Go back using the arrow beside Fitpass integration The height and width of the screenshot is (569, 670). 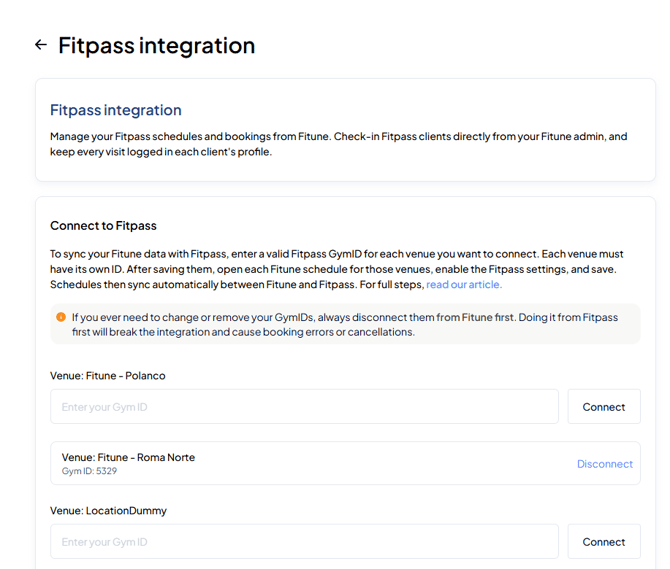point(41,44)
